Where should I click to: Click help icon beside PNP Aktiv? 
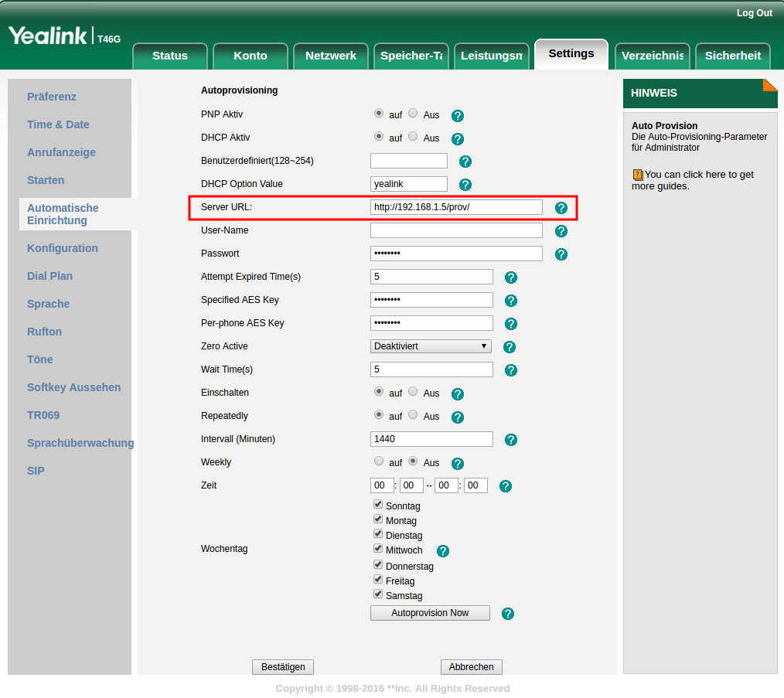coord(457,116)
